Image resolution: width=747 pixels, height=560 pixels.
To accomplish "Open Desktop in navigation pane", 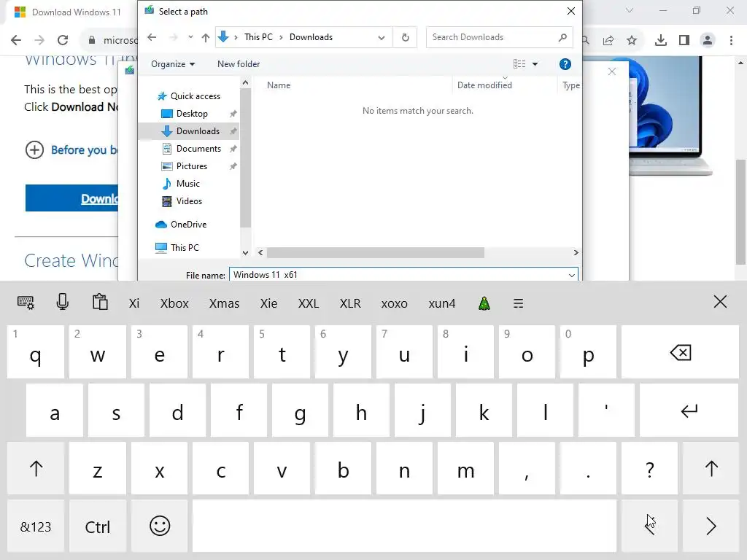I will (192, 114).
